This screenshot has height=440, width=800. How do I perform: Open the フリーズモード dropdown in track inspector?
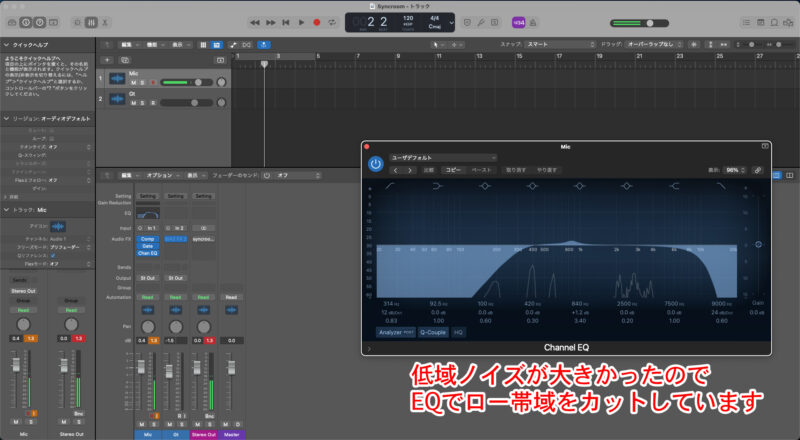[x=70, y=247]
